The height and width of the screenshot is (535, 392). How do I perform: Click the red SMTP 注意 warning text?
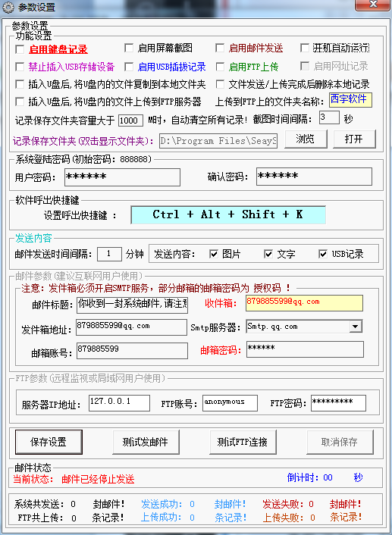(x=155, y=288)
